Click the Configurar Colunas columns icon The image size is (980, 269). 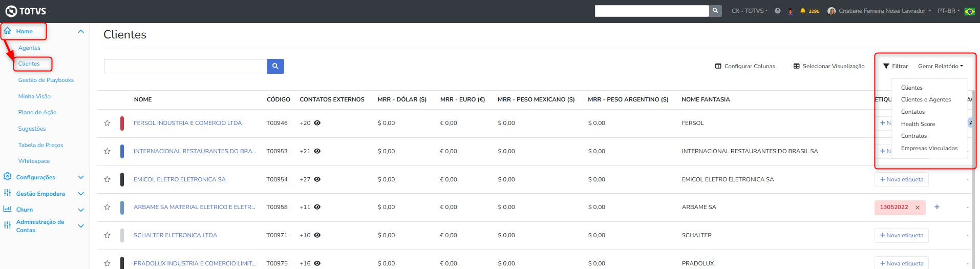pyautogui.click(x=718, y=66)
